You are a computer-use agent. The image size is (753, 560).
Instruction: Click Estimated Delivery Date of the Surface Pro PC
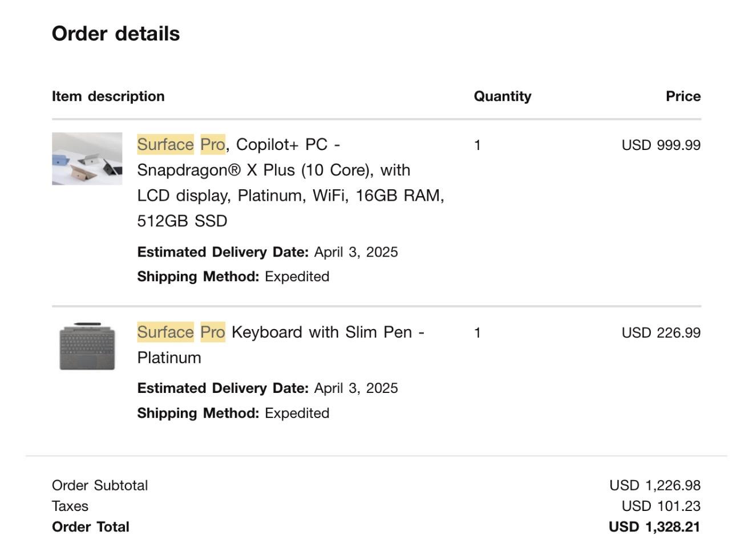pos(268,252)
